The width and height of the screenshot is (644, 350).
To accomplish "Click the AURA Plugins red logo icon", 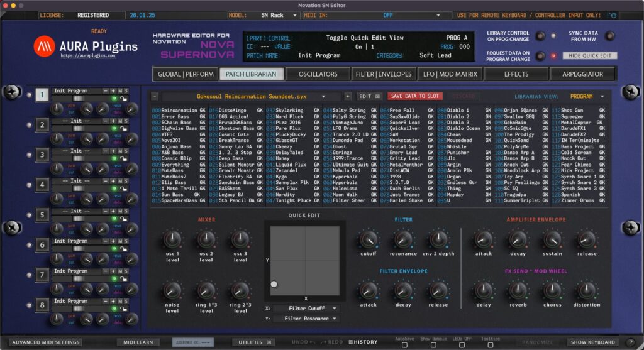I will [x=44, y=46].
